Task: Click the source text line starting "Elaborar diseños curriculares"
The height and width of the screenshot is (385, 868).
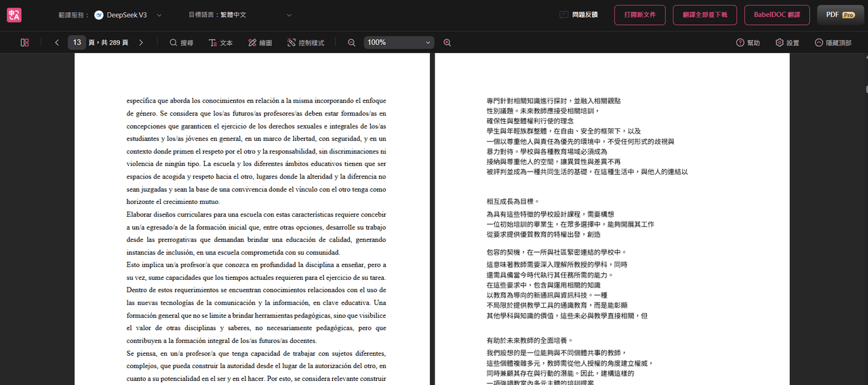Action: click(256, 214)
